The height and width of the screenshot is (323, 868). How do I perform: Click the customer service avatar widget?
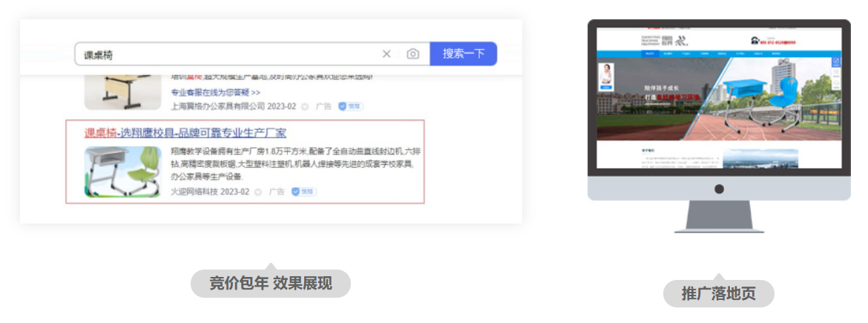pos(606,76)
